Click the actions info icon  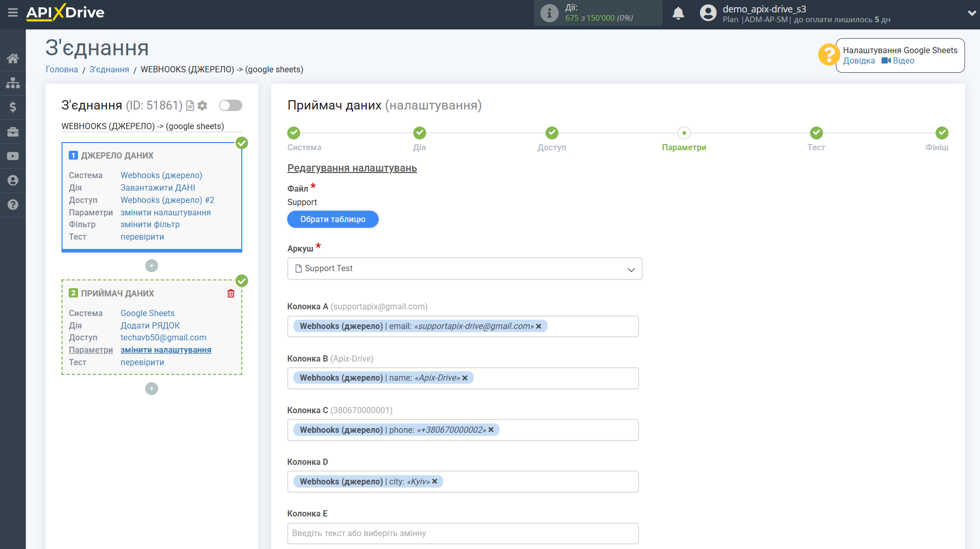click(x=549, y=13)
